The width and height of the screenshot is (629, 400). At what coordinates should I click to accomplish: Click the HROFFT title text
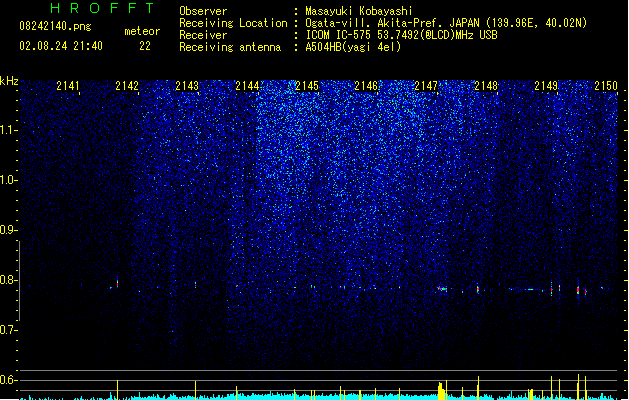[102, 8]
